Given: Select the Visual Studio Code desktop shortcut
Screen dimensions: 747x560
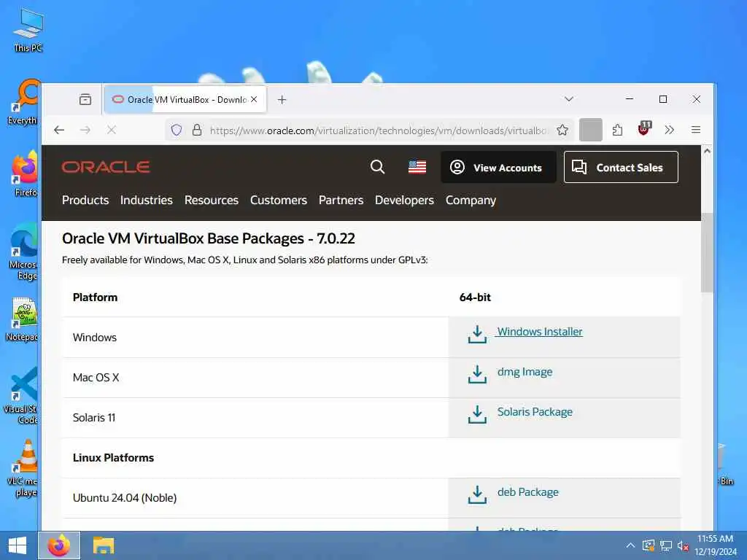Looking at the screenshot, I should [20, 397].
